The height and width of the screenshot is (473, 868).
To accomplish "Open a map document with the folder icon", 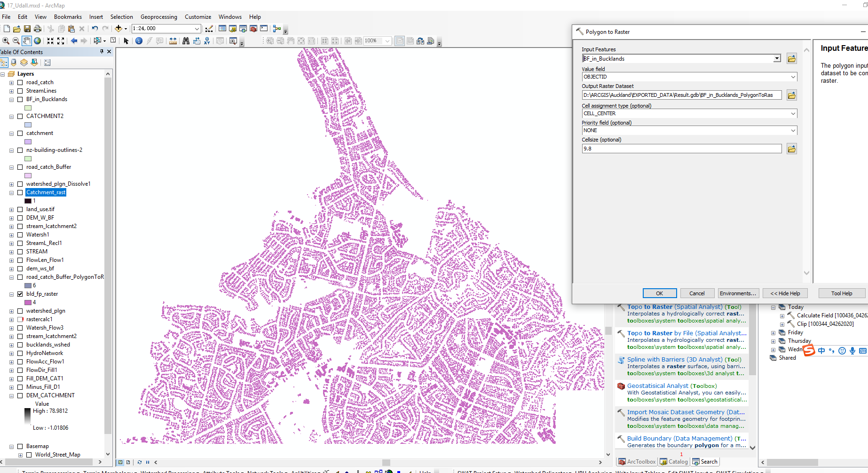I will (x=17, y=29).
